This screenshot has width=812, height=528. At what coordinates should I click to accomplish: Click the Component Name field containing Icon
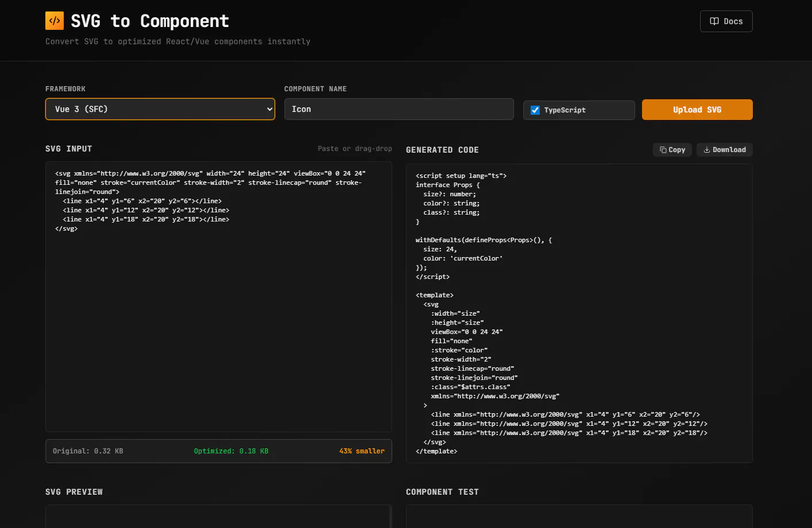point(399,109)
